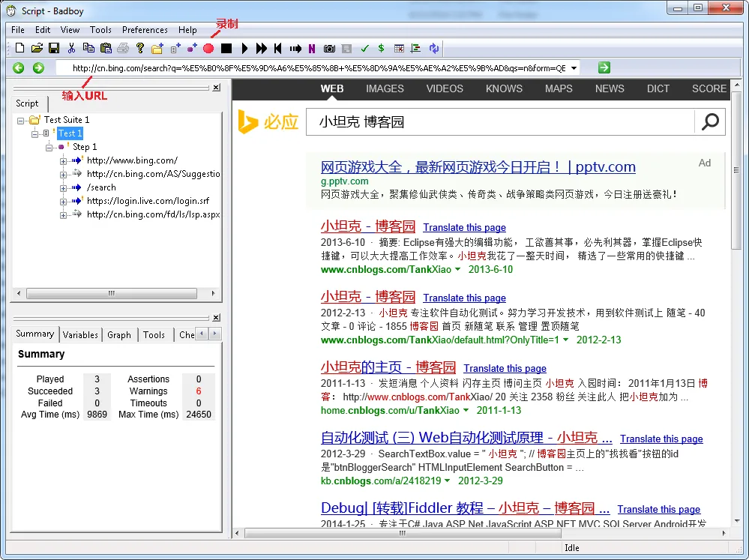Expand the /search request node
Image resolution: width=749 pixels, height=560 pixels.
coord(63,187)
